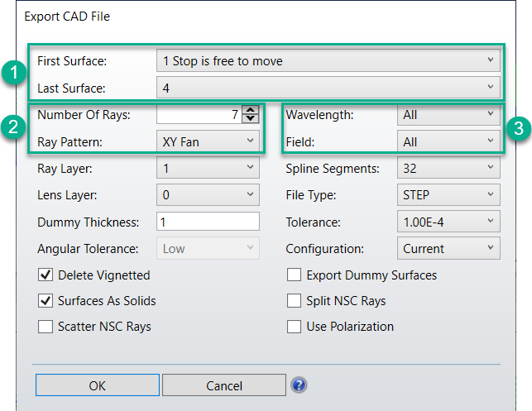Open the Wavelength dropdown
Image resolution: width=532 pixels, height=411 pixels.
[448, 115]
